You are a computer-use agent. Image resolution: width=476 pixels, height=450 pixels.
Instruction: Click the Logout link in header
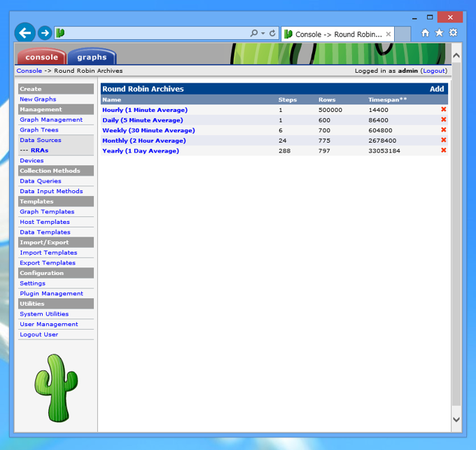click(434, 71)
